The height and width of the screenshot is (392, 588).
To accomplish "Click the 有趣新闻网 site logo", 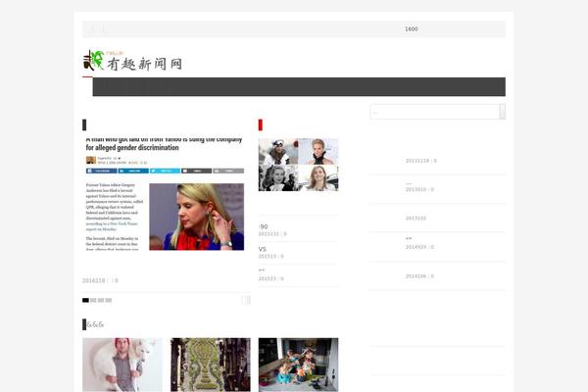I will click(x=132, y=61).
